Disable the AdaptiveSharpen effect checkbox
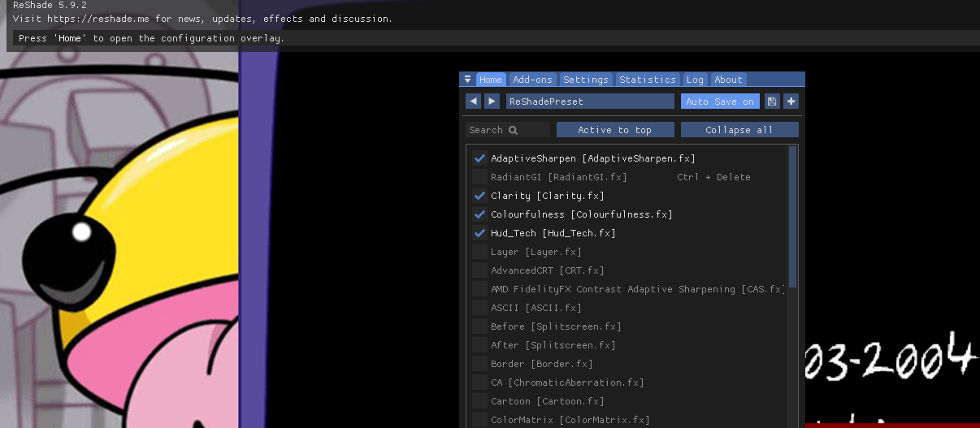980x428 pixels. tap(479, 158)
